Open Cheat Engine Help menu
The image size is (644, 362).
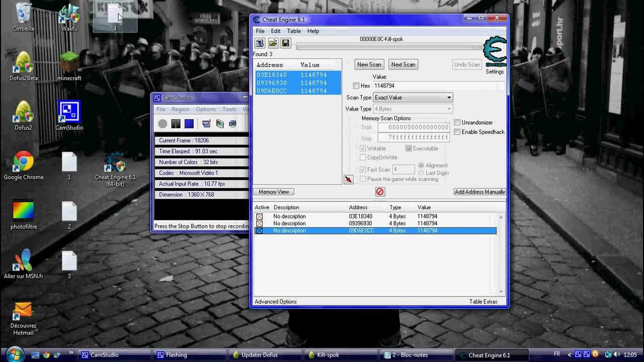(x=313, y=31)
